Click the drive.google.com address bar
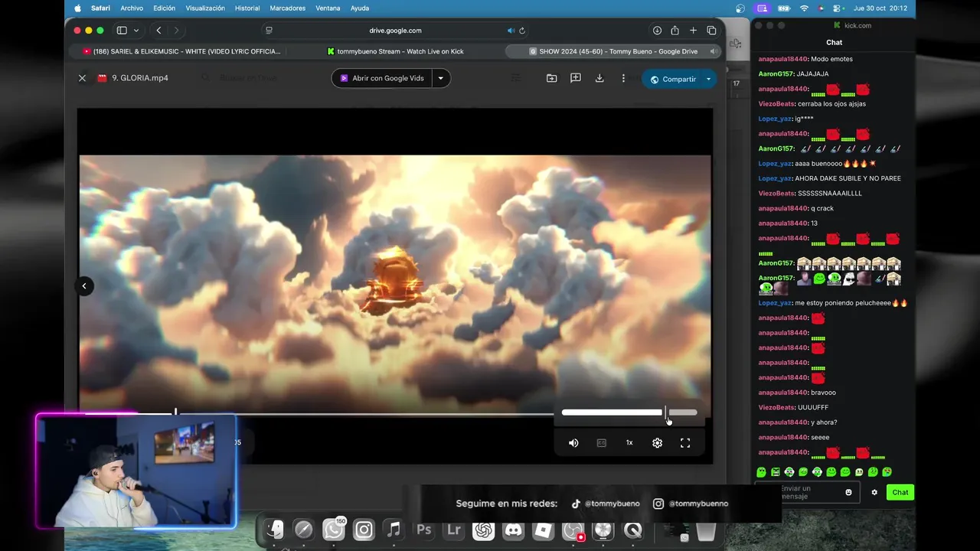Viewport: 980px width, 551px height. point(395,31)
